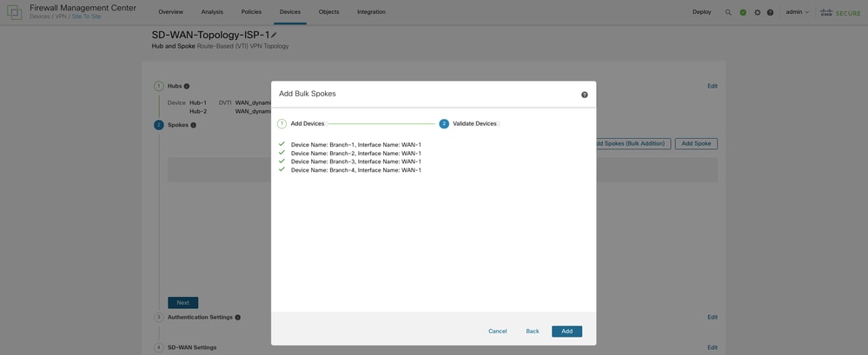
Task: Click the Add Spoke button
Action: pyautogui.click(x=696, y=144)
